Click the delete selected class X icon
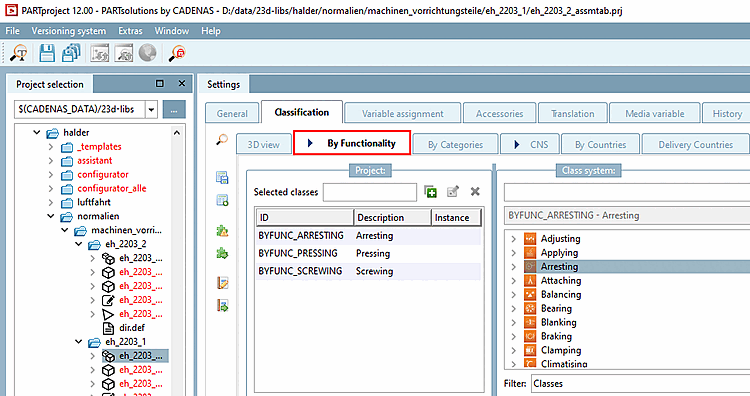The width and height of the screenshot is (750, 396). [475, 192]
